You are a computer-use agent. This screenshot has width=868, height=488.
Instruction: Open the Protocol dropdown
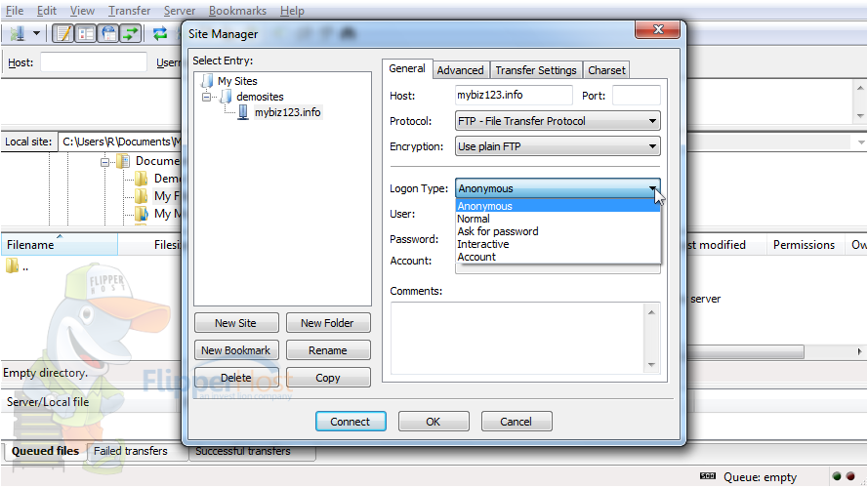558,121
